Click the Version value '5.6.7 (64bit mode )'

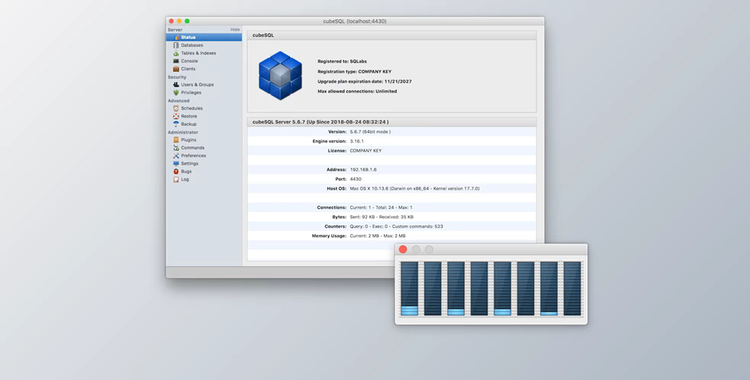[x=370, y=132]
